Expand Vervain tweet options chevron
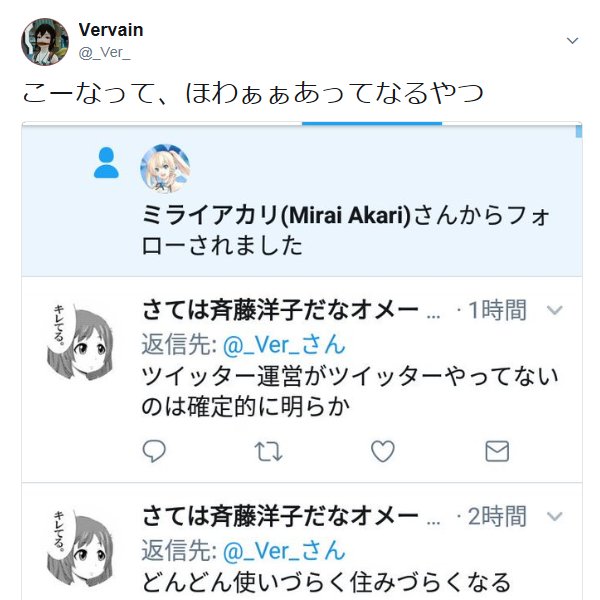 coord(572,40)
